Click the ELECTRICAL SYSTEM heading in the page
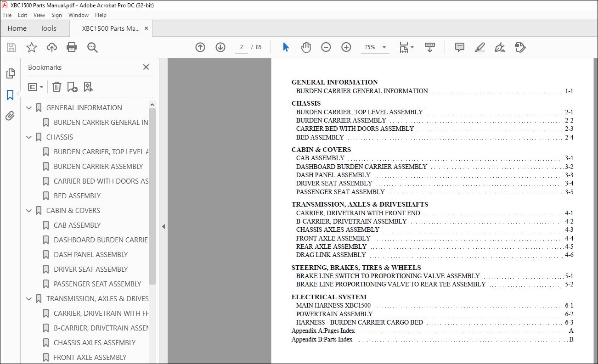This screenshot has height=364, width=598. [329, 297]
